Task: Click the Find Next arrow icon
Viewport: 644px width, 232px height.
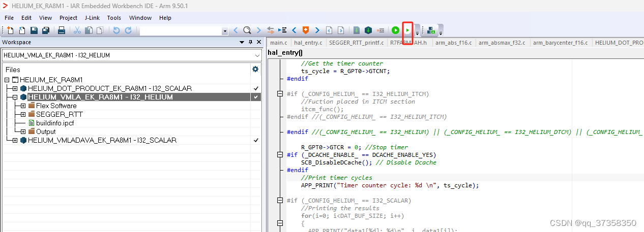Action: pos(258,30)
